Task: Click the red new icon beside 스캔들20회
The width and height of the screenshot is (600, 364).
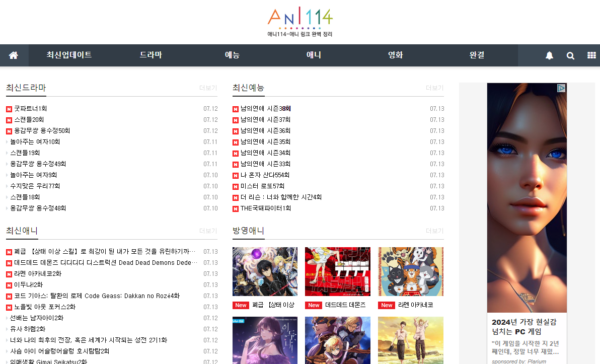Action: 9,120
